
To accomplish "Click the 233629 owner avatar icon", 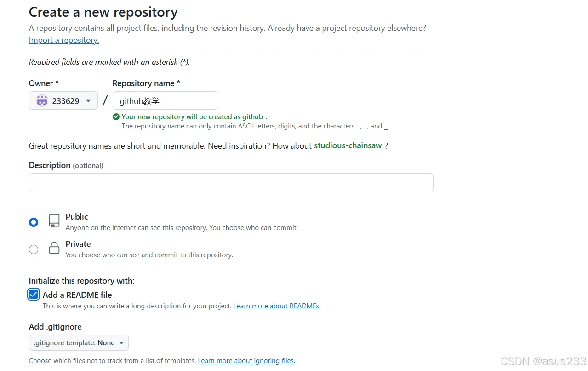I will (x=42, y=100).
